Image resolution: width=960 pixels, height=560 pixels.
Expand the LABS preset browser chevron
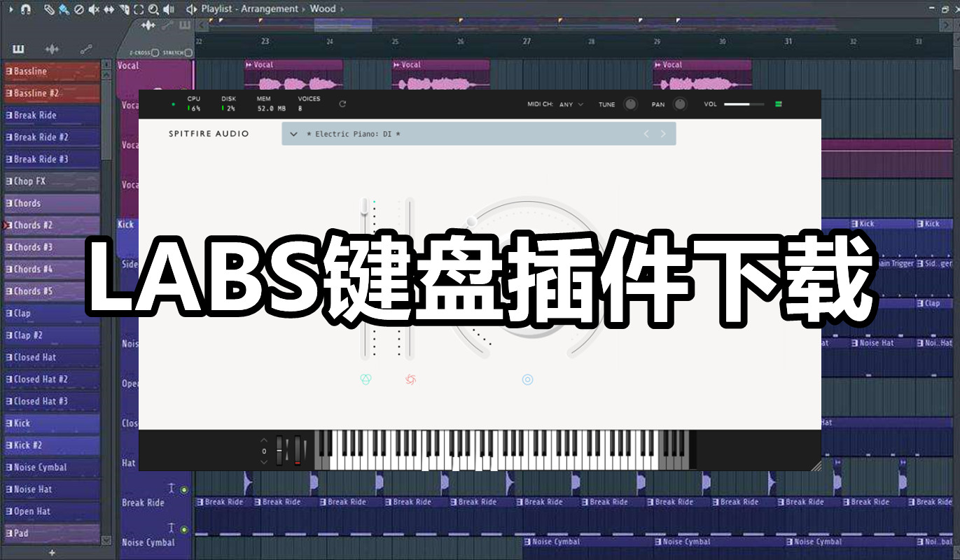tap(293, 134)
